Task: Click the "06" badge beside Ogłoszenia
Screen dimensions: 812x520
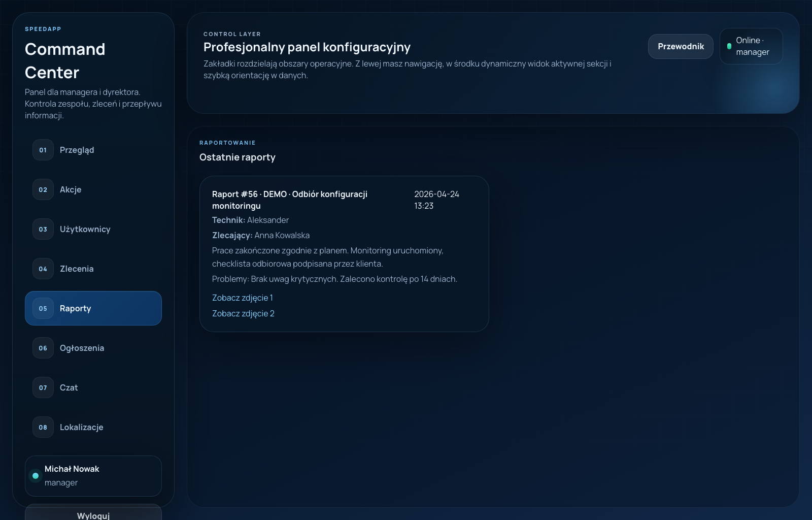Action: (43, 348)
